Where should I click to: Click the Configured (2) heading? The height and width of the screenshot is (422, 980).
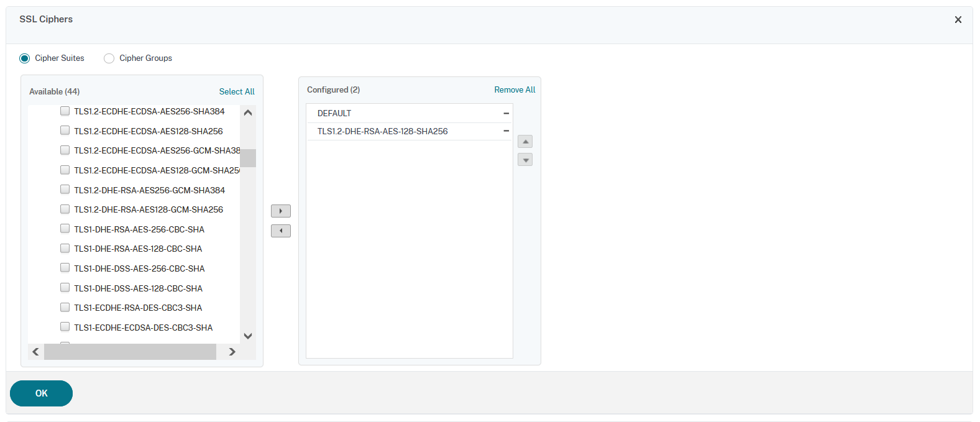334,89
